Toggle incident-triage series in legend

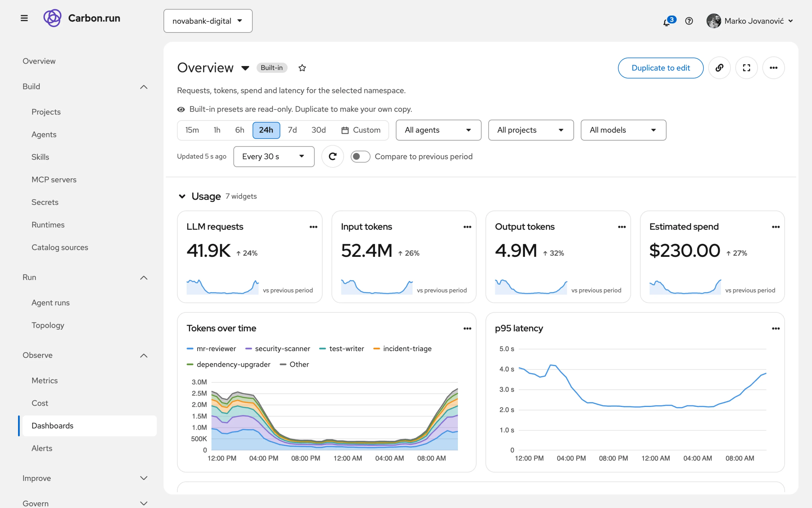[402, 349]
